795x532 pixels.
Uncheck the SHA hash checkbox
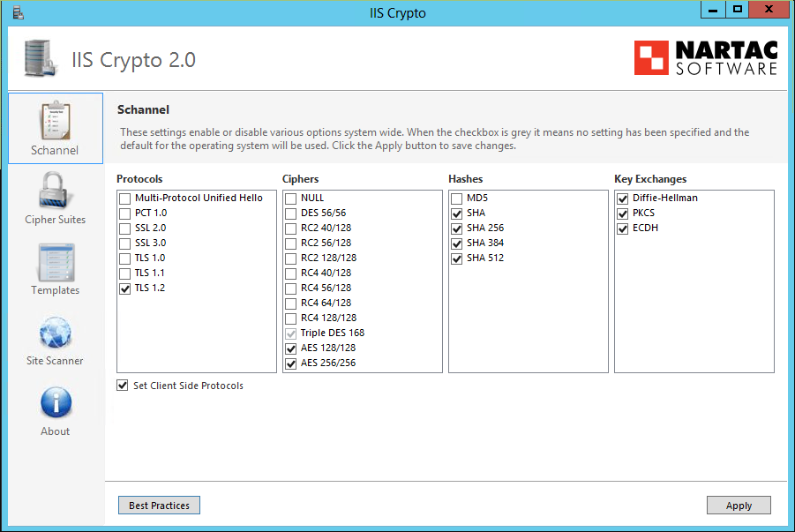point(457,214)
